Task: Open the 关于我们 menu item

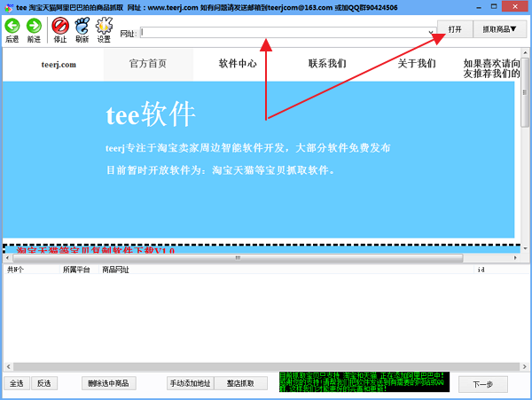Action: (417, 64)
